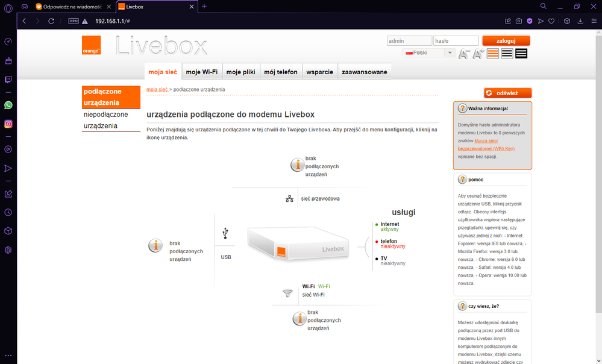This screenshot has width=602, height=364.
Task: Focus the hasło password field
Action: 456,41
